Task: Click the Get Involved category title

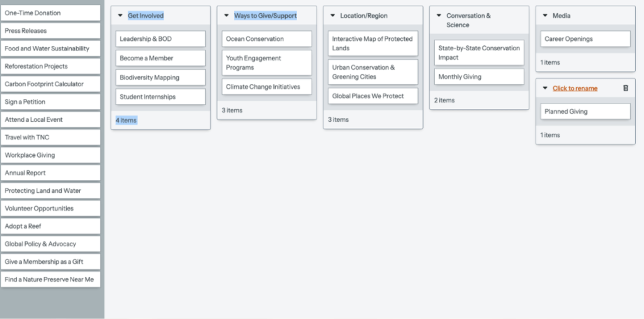Action: pos(145,16)
